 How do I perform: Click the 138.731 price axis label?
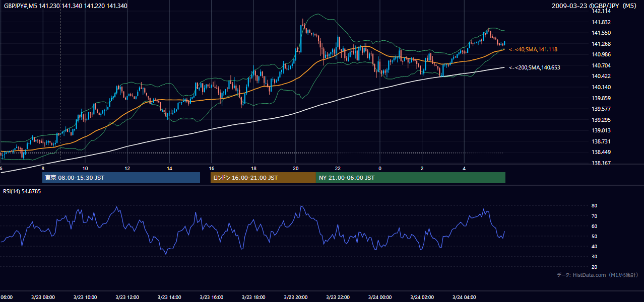[601, 141]
